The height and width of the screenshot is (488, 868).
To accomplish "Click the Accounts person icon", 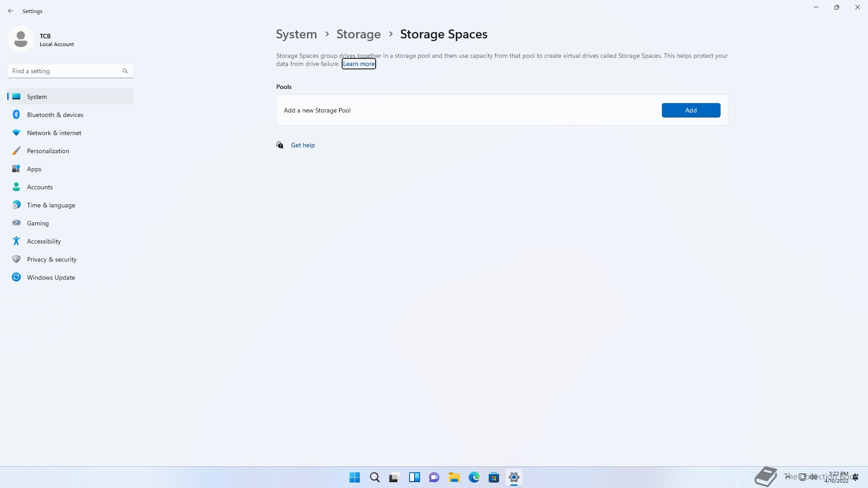I will click(16, 187).
